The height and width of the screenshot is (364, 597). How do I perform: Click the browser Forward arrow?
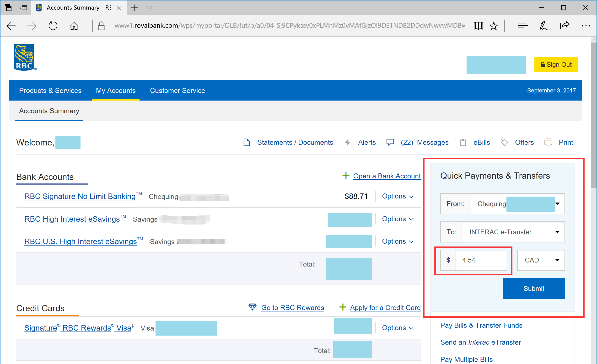point(32,26)
